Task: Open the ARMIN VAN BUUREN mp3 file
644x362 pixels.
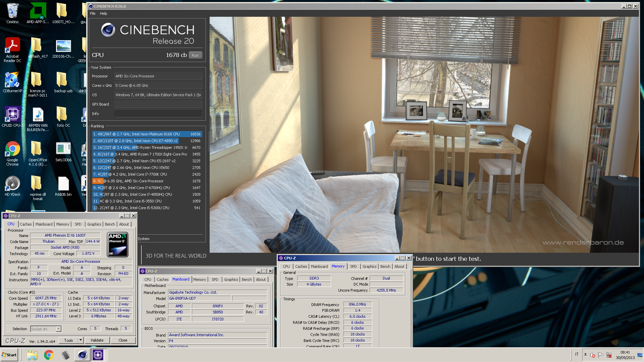Action: (38, 119)
